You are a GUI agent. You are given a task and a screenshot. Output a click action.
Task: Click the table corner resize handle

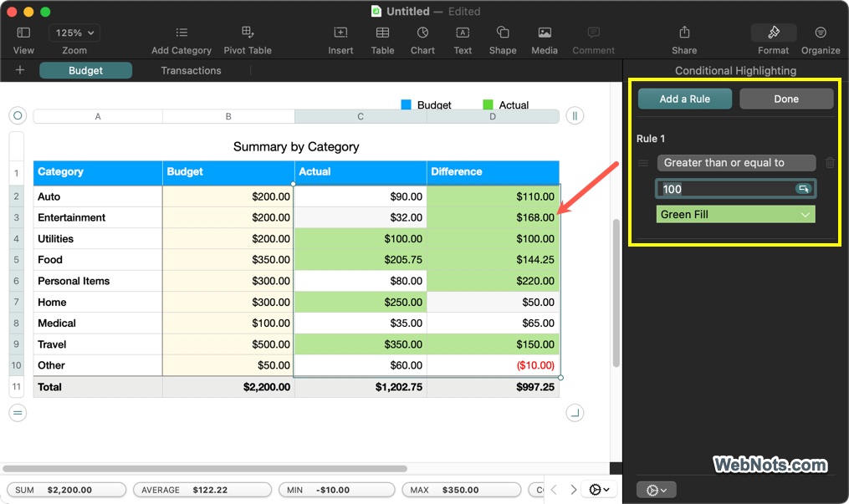[575, 413]
